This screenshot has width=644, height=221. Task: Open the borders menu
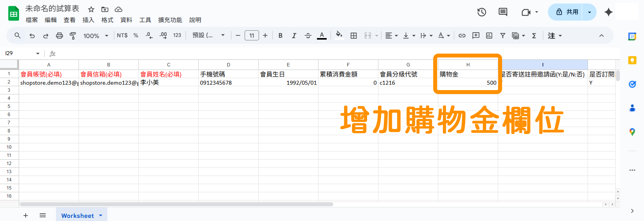pyautogui.click(x=353, y=36)
